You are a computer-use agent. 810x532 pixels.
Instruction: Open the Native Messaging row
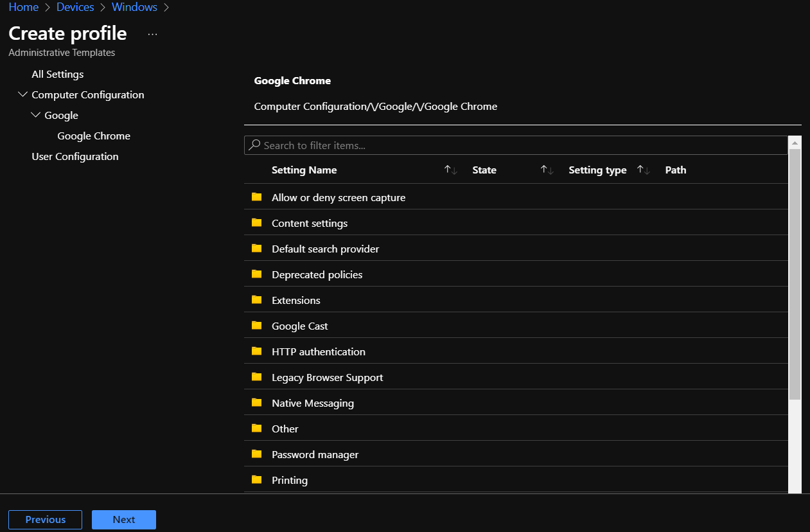click(516, 402)
